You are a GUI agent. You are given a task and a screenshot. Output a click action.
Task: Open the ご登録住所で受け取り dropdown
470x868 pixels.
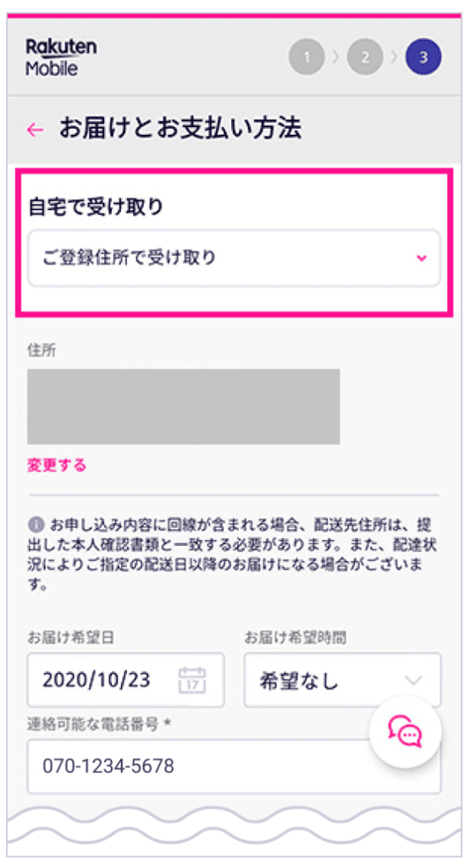click(235, 258)
